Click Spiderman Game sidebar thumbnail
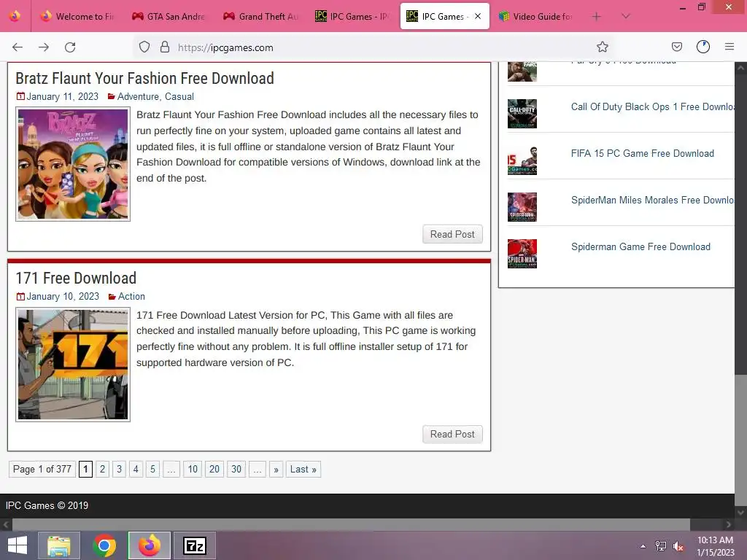Screen dimensions: 747x560 click(522, 253)
